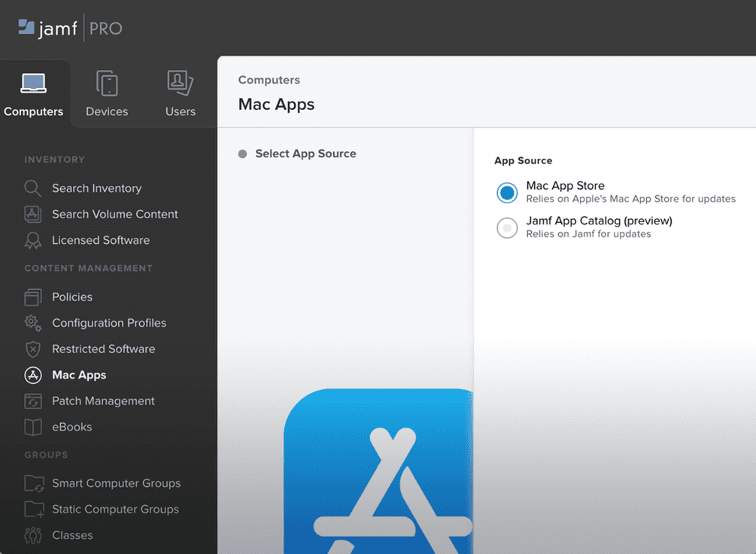Image resolution: width=756 pixels, height=554 pixels.
Task: Open Classes
Action: (59, 535)
